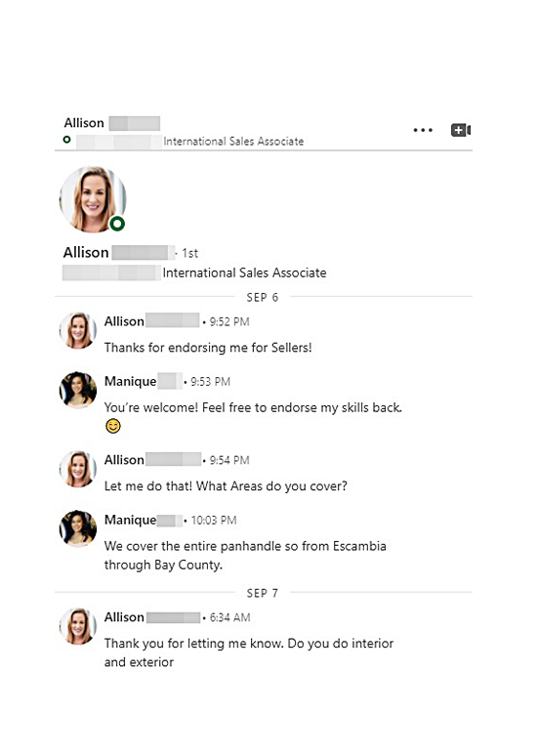The width and height of the screenshot is (538, 756).
Task: Click the smiley emoji in Manique's reply
Action: click(113, 426)
